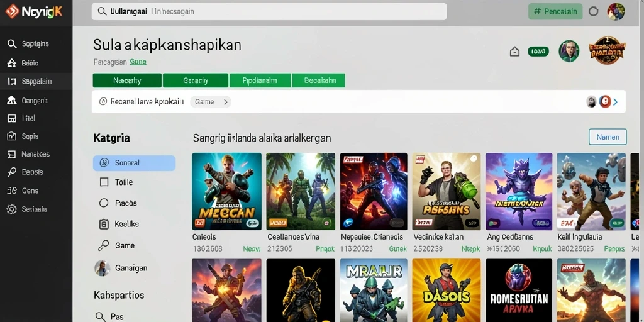Click the home icon beside green badge

coord(514,52)
